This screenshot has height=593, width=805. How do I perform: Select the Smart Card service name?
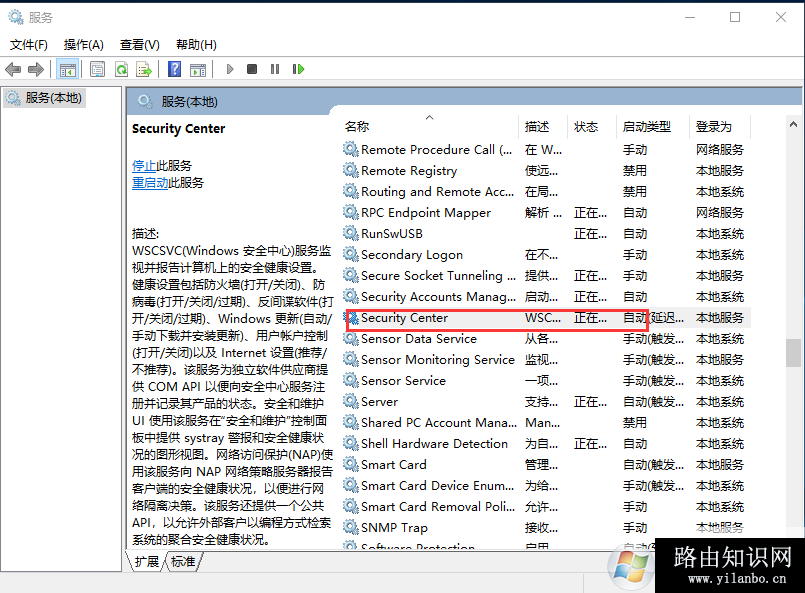394,465
